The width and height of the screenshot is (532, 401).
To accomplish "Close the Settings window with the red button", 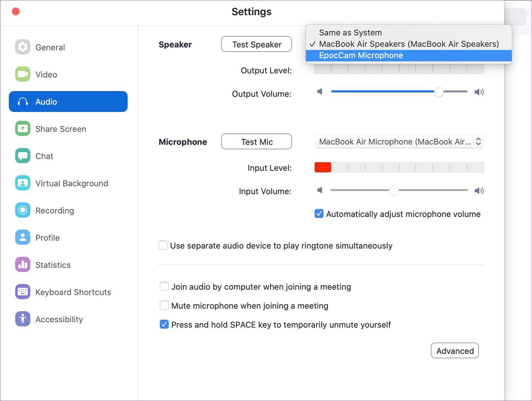I will click(x=16, y=11).
